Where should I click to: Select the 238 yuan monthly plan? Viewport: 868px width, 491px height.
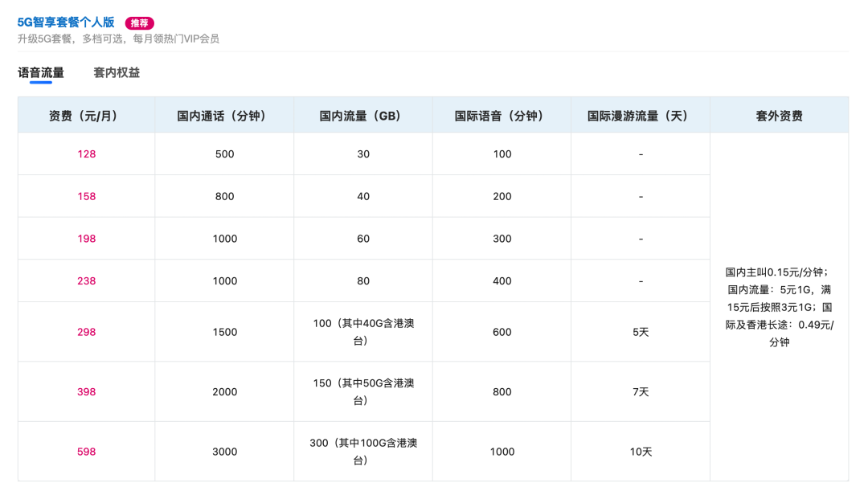click(x=85, y=280)
